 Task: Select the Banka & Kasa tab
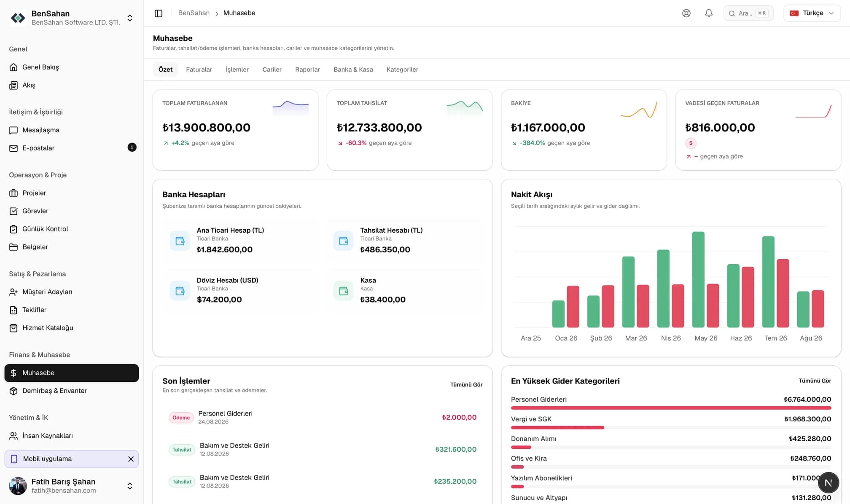coord(353,70)
